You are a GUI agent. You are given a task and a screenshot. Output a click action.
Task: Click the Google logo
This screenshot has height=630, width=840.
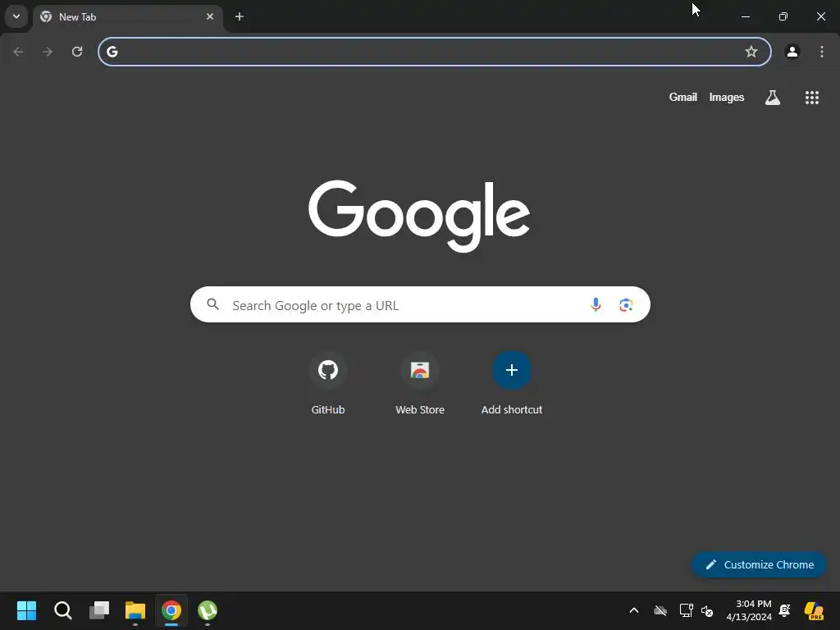click(x=419, y=216)
